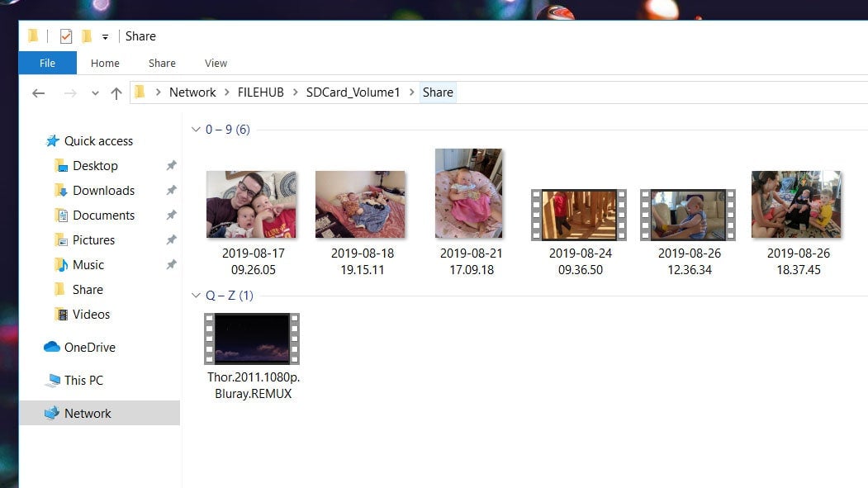Open Music in navigation pane
The height and width of the screenshot is (488, 868).
pos(88,265)
